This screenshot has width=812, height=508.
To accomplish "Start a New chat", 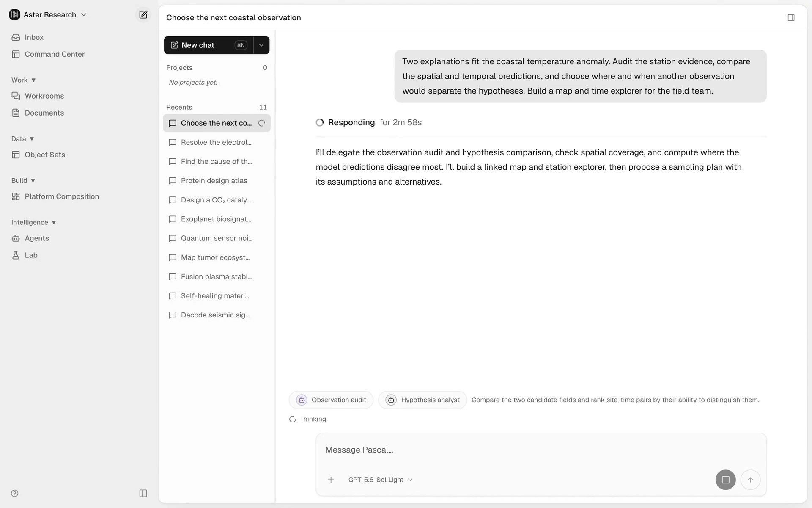I will [208, 45].
